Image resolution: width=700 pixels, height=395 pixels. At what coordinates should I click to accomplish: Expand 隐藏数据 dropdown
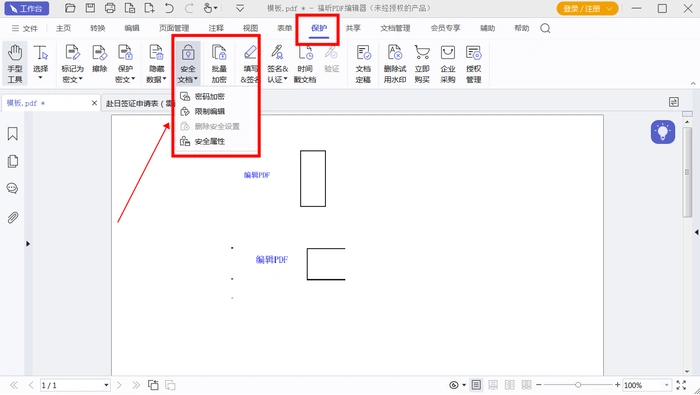[x=164, y=79]
